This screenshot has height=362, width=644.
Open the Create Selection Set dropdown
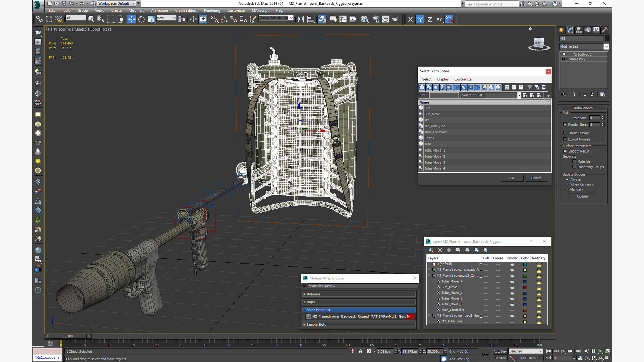291,18
